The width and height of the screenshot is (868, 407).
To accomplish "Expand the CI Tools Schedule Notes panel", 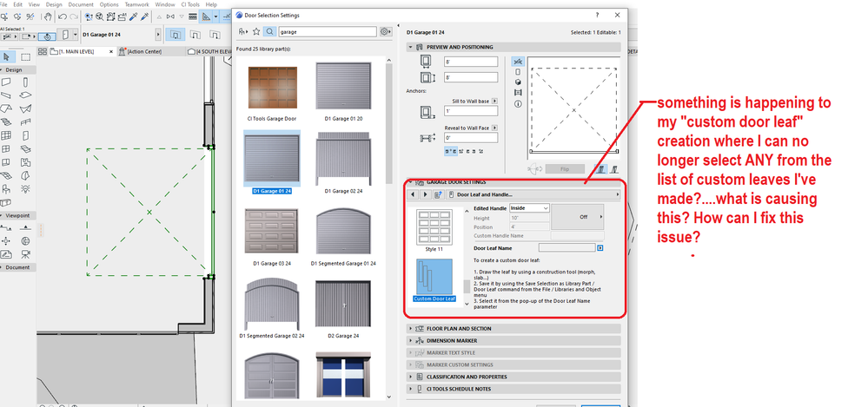I will coord(411,389).
